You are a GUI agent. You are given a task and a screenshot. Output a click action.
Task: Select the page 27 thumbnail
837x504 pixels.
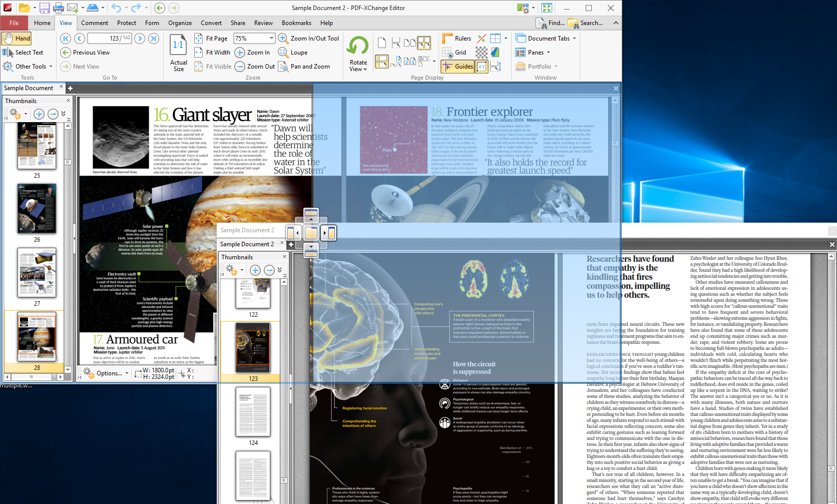tap(37, 272)
